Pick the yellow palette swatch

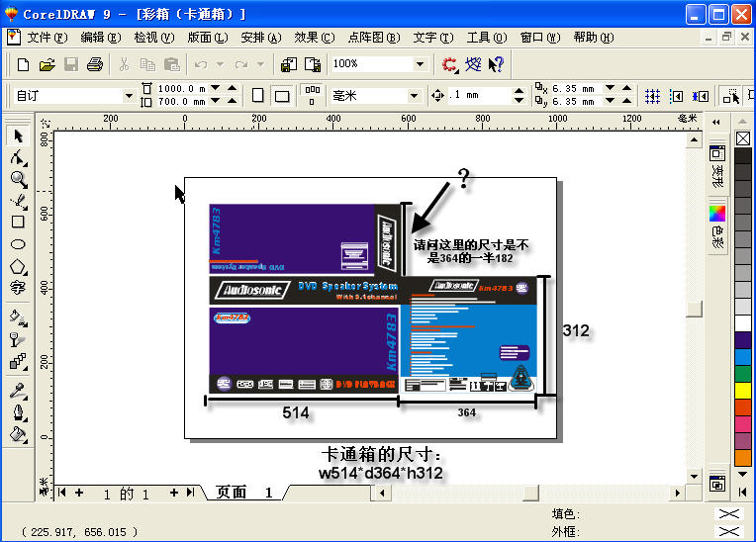(743, 391)
